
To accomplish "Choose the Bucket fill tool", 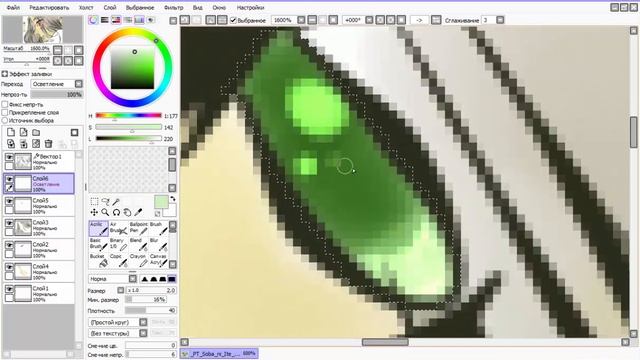I will point(98,260).
